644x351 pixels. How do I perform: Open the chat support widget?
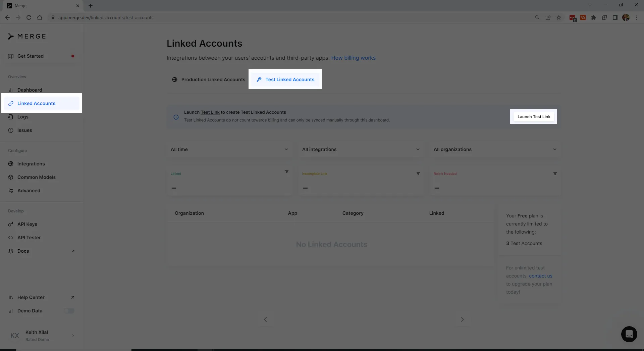[629, 334]
